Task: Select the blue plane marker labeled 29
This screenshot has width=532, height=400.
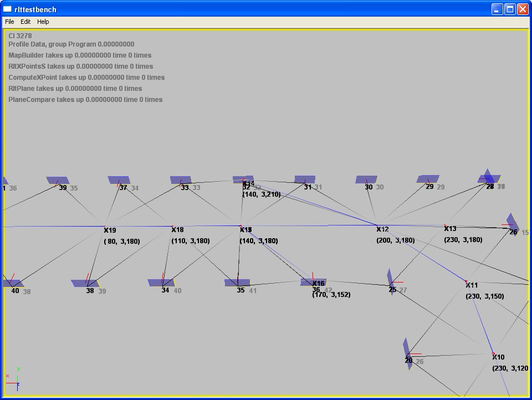Action: pos(428,179)
